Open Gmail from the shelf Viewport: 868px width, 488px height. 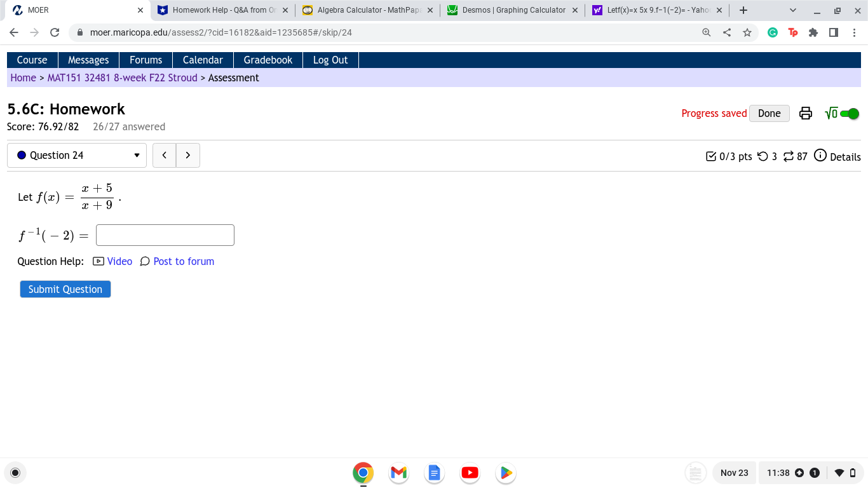pyautogui.click(x=398, y=473)
